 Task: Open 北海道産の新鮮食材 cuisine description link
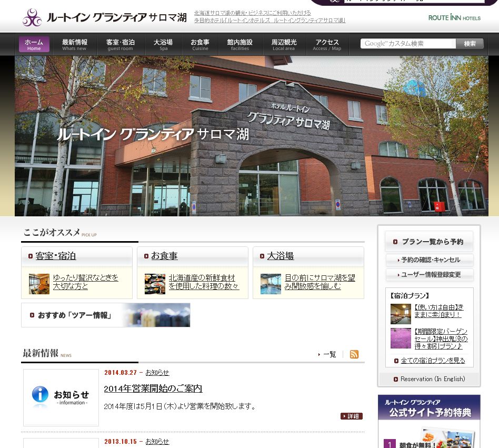point(204,282)
